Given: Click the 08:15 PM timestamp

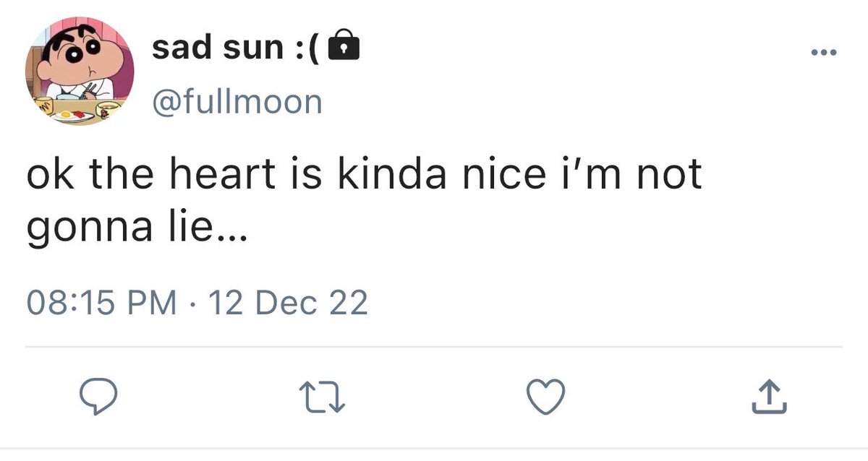Looking at the screenshot, I should click(x=101, y=303).
